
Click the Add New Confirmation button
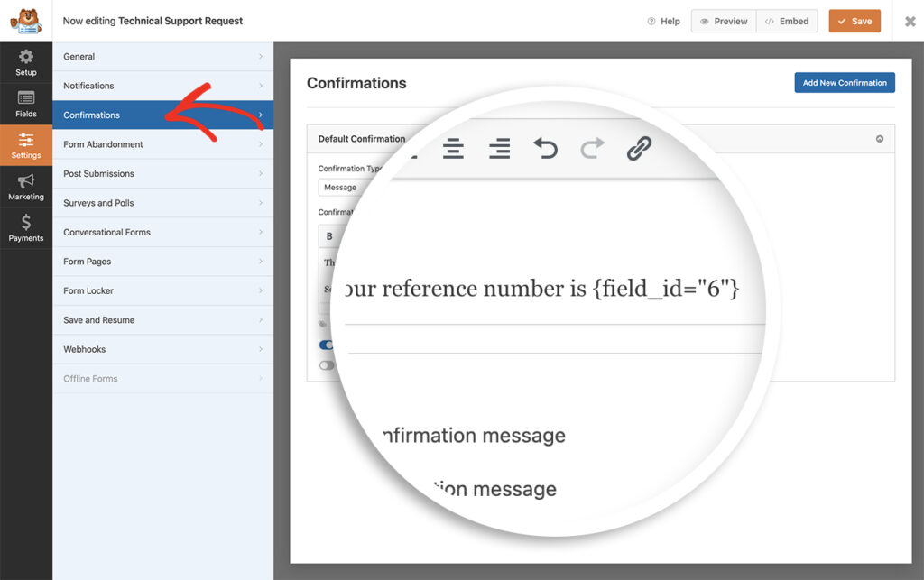pos(844,82)
